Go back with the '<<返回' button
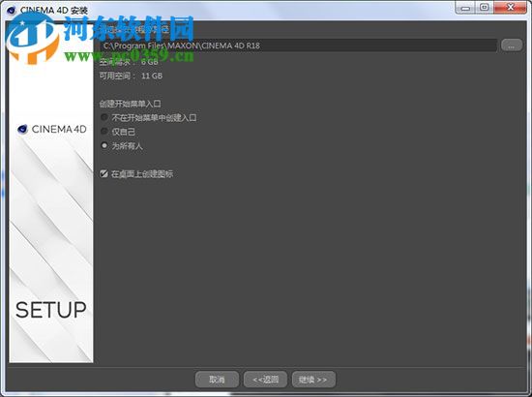 [265, 379]
